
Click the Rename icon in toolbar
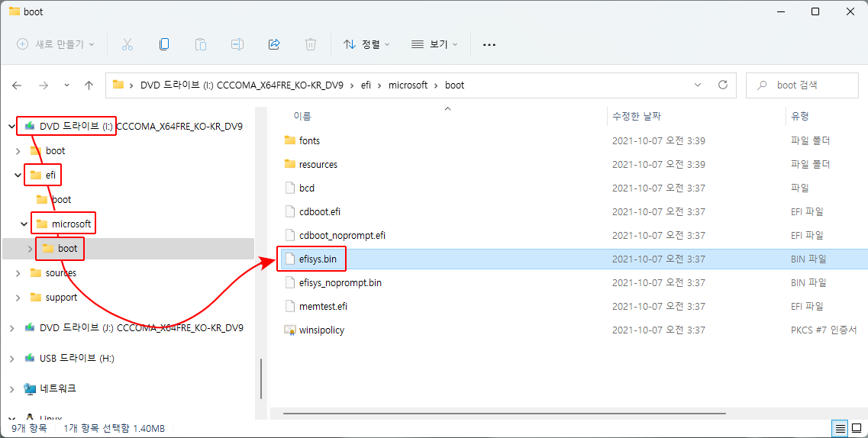coord(237,44)
